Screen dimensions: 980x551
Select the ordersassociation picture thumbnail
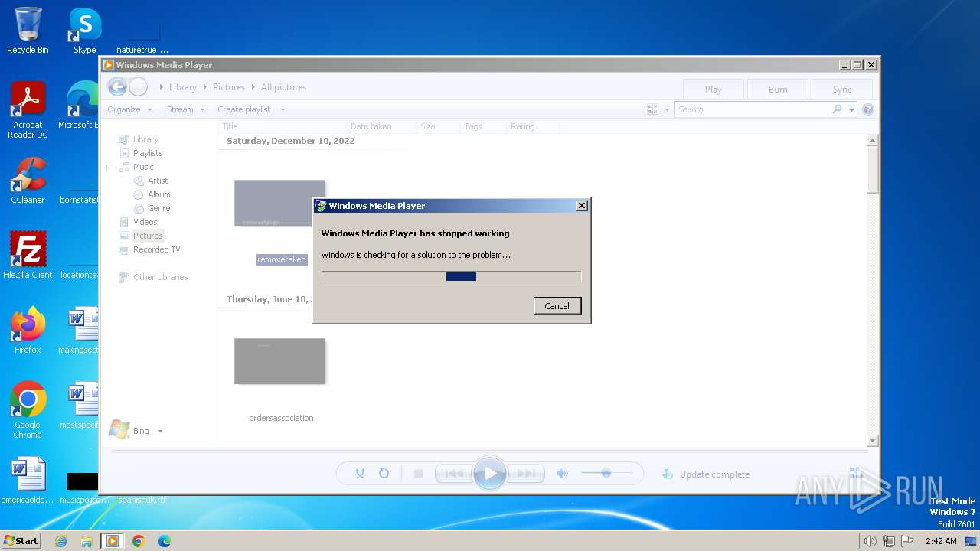pos(280,361)
